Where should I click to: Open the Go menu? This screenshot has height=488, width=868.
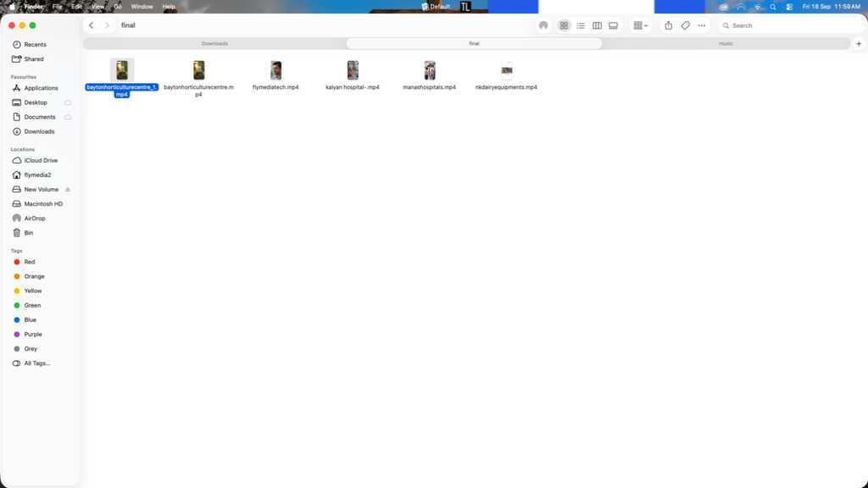pyautogui.click(x=117, y=7)
